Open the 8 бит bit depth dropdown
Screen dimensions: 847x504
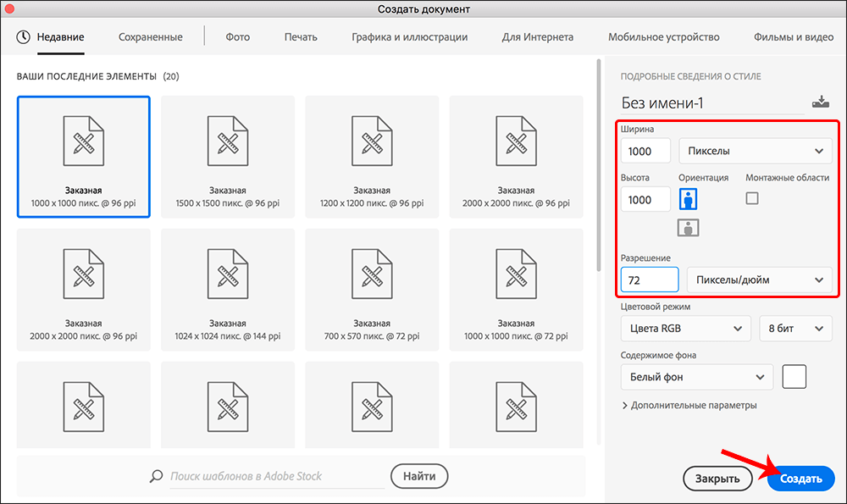click(x=794, y=328)
